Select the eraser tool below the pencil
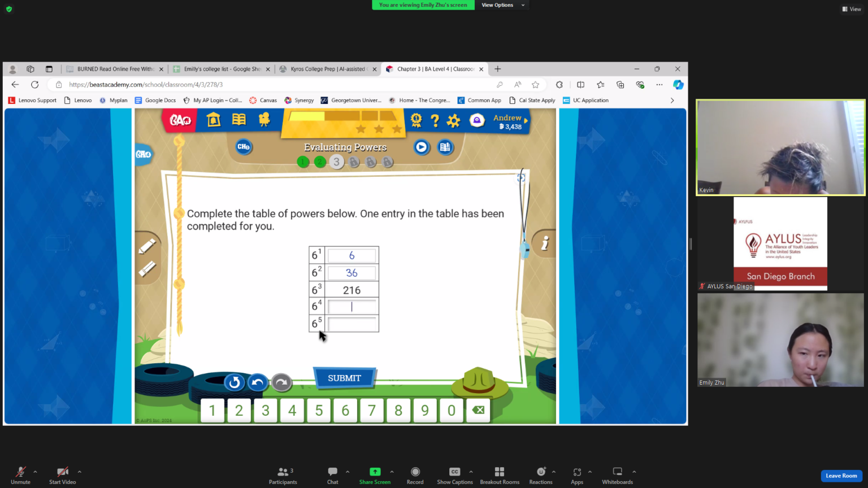The image size is (868, 488). point(147,269)
